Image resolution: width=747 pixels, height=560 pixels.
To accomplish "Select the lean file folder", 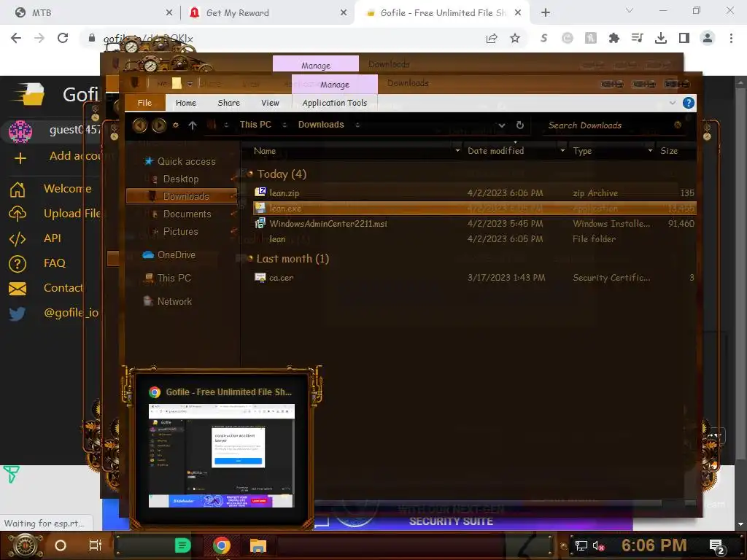I will 474,239.
